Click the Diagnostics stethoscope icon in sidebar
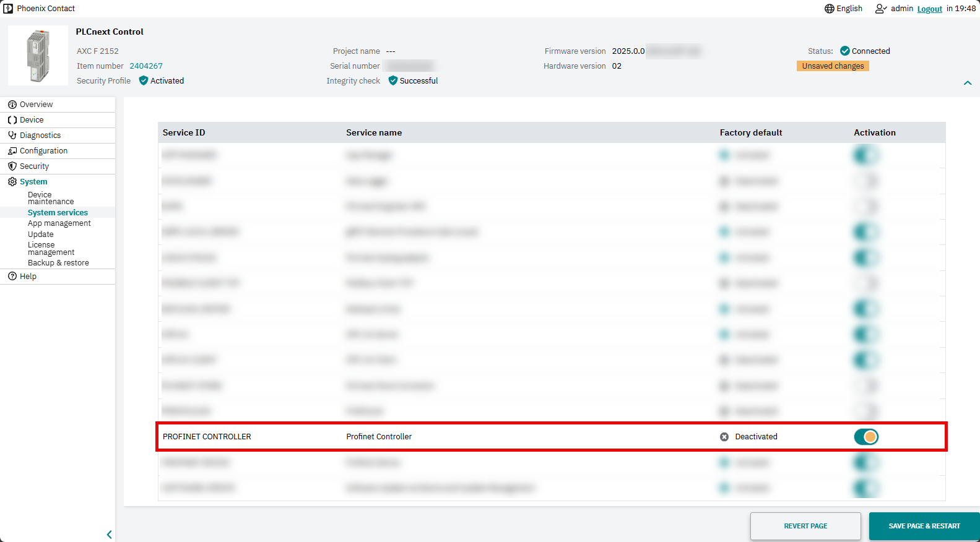The height and width of the screenshot is (542, 980). (12, 135)
